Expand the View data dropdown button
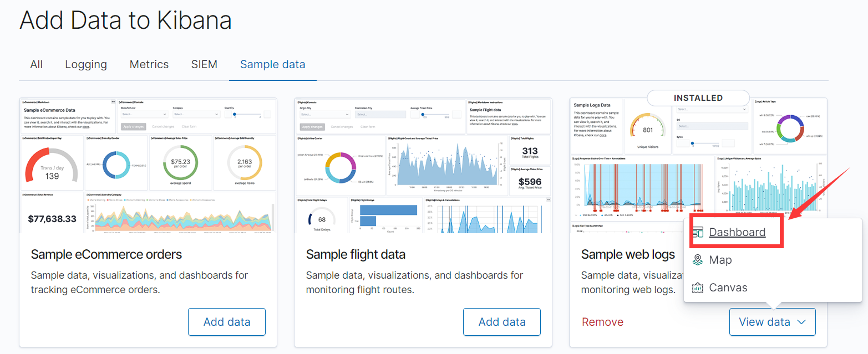868x354 pixels. (773, 322)
